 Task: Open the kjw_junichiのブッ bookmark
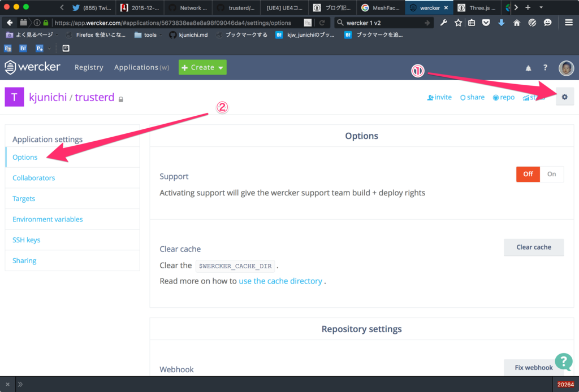305,35
